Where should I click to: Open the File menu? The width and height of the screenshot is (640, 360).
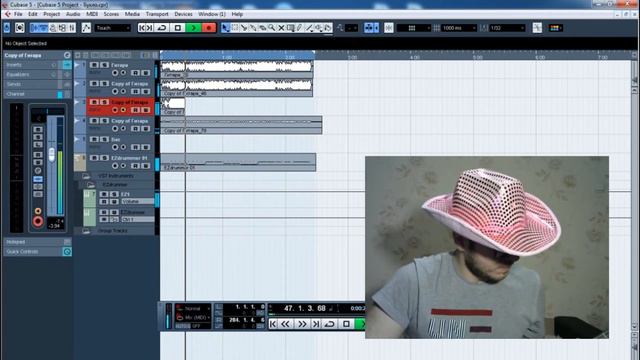coord(18,14)
